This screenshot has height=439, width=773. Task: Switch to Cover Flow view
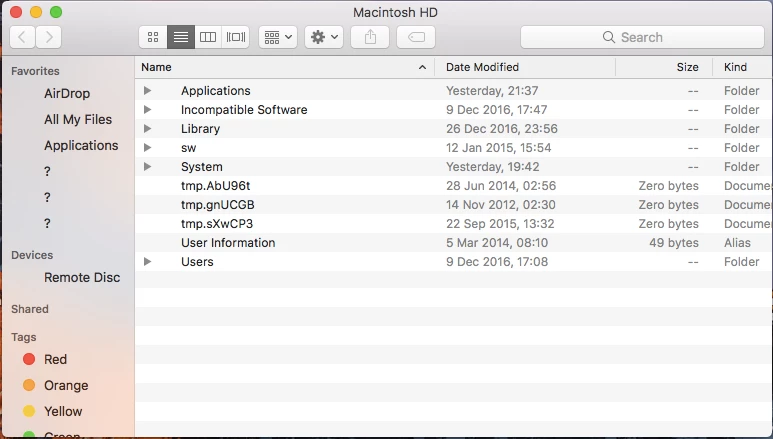click(236, 37)
